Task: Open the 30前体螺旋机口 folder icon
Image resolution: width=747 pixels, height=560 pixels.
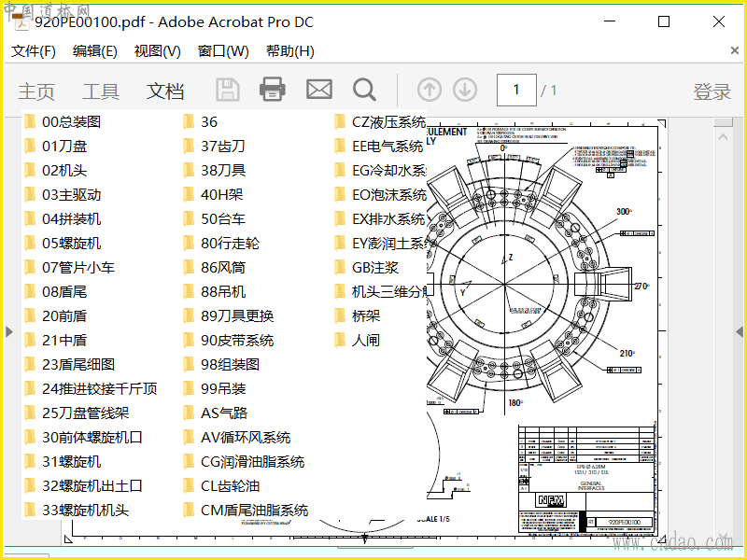Action: coord(30,438)
